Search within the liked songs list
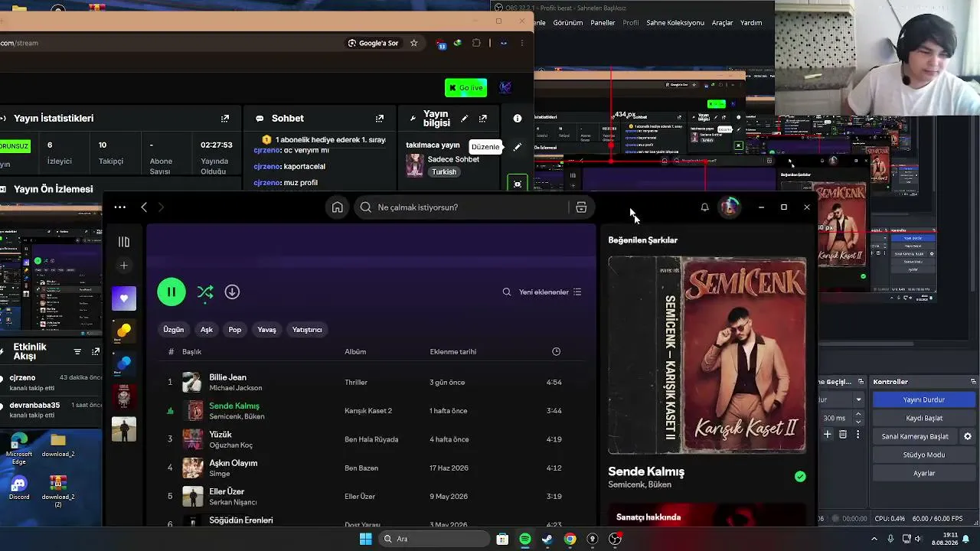Image resolution: width=980 pixels, height=551 pixels. pyautogui.click(x=506, y=292)
